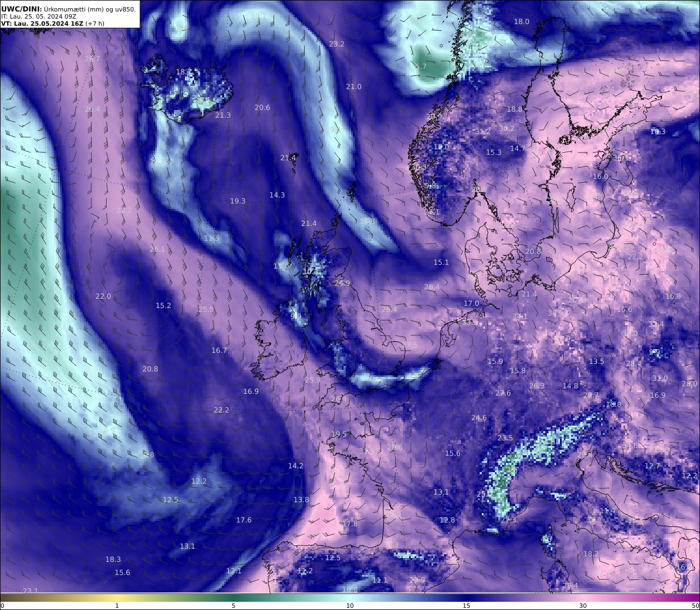The height and width of the screenshot is (610, 700).
Task: Select the 14.2 value label
Action: click(296, 466)
